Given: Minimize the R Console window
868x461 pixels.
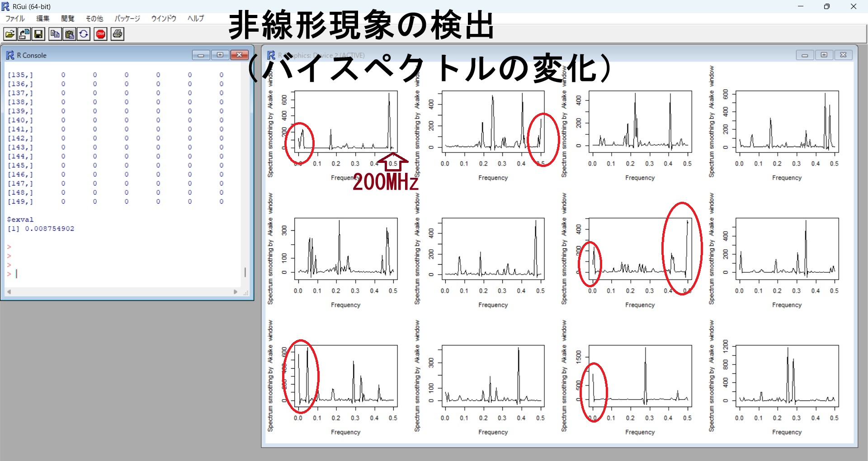Looking at the screenshot, I should click(x=201, y=55).
